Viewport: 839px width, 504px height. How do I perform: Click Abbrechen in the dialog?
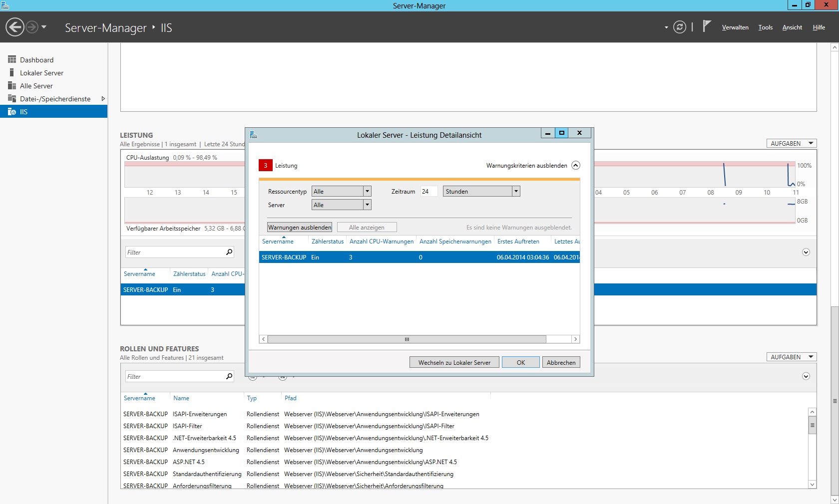point(561,362)
